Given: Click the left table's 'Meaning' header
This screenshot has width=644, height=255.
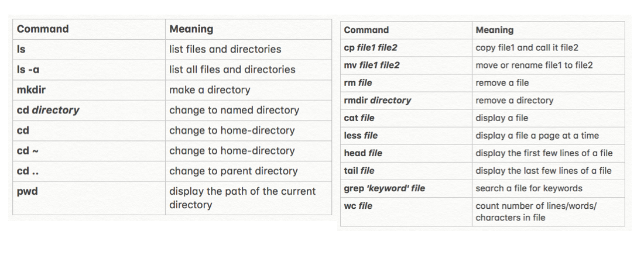Looking at the screenshot, I should pos(191,29).
